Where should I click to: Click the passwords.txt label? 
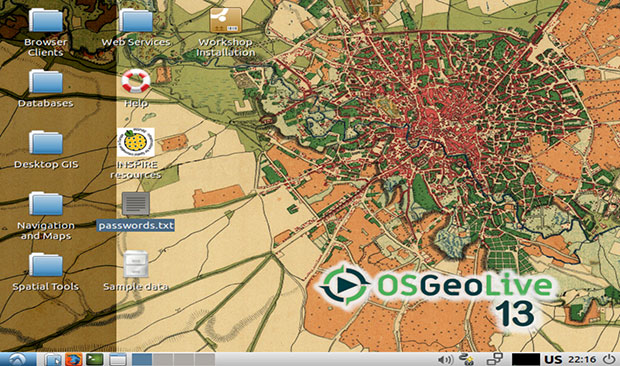pyautogui.click(x=136, y=226)
